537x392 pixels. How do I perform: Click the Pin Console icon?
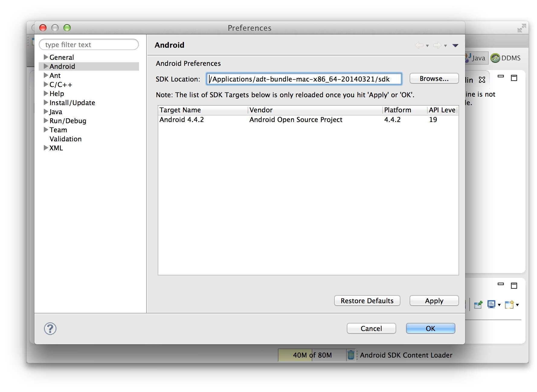[478, 305]
